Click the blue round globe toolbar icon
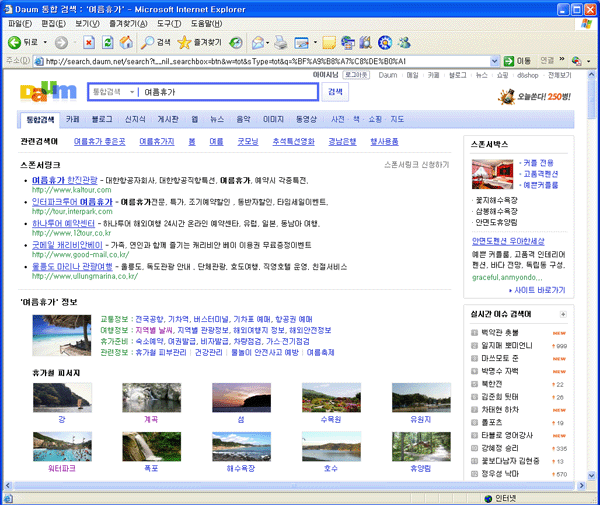 coord(385,42)
